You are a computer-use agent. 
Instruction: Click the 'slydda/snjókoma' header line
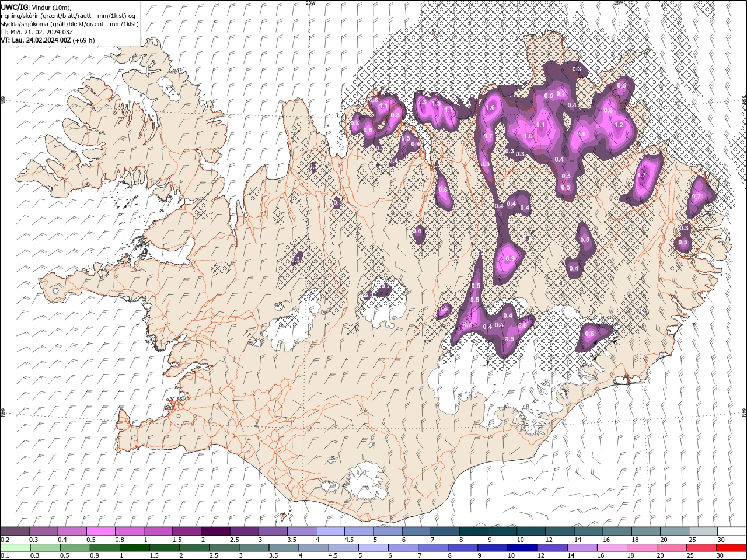[69, 24]
